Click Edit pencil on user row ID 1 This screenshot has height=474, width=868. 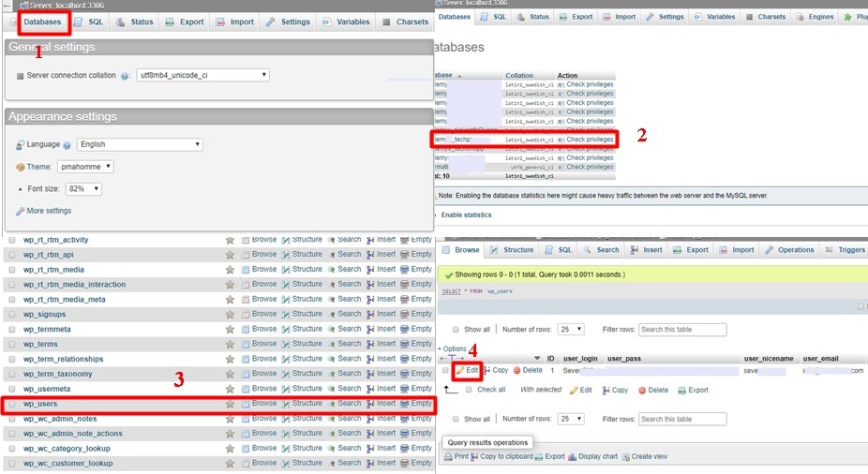[467, 371]
